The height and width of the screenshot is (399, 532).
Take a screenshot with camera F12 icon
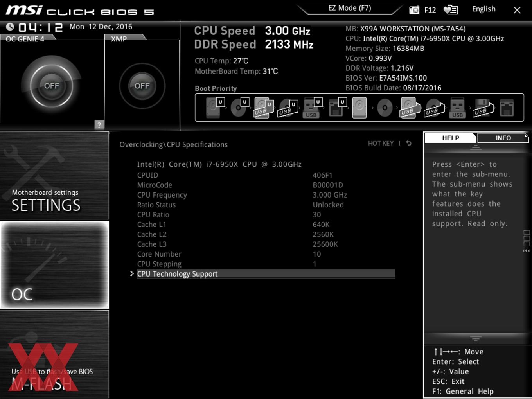coord(422,10)
